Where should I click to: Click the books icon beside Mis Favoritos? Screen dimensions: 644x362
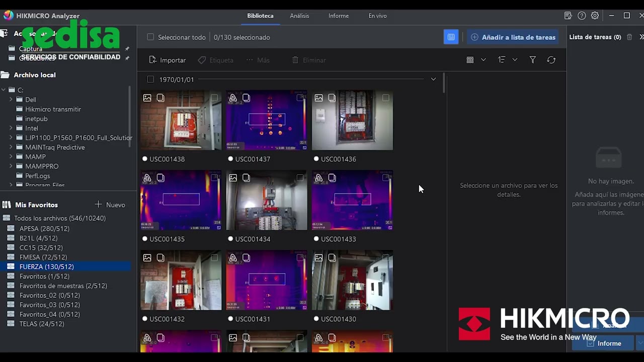point(7,205)
